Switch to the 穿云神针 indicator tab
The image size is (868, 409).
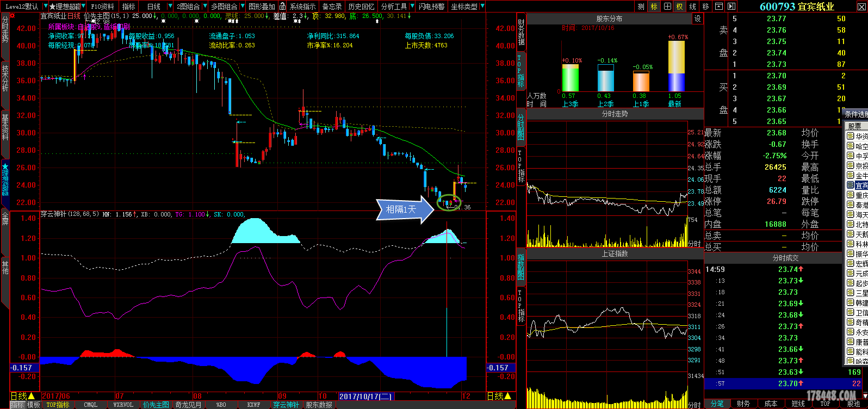point(286,405)
